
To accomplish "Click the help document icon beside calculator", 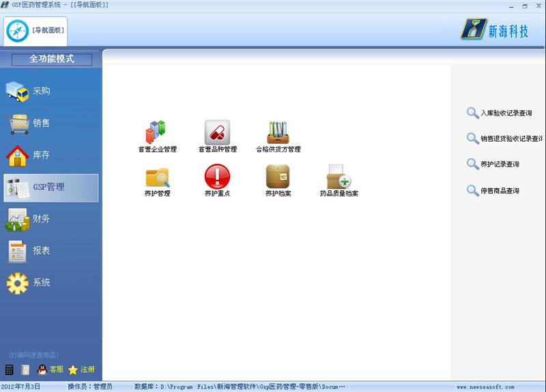I will click(25, 370).
